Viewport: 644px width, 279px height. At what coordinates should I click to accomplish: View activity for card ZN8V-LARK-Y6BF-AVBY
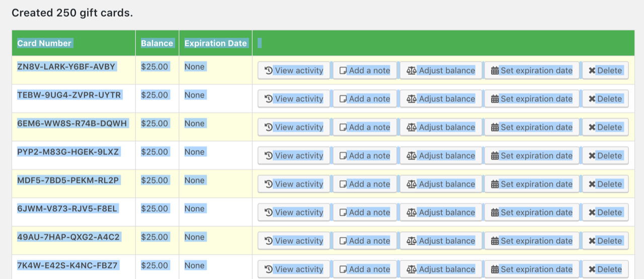(x=294, y=71)
